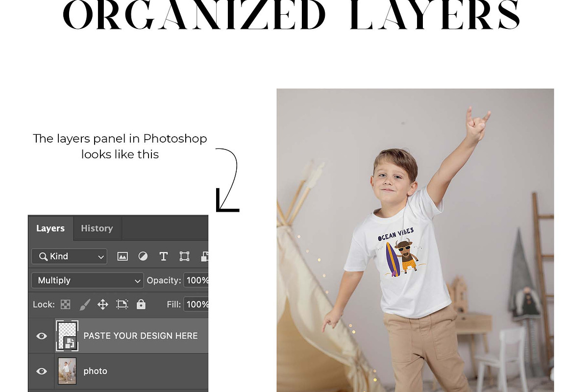Toggle lock all padlock icon
Screen dimensions: 588x392
141,304
